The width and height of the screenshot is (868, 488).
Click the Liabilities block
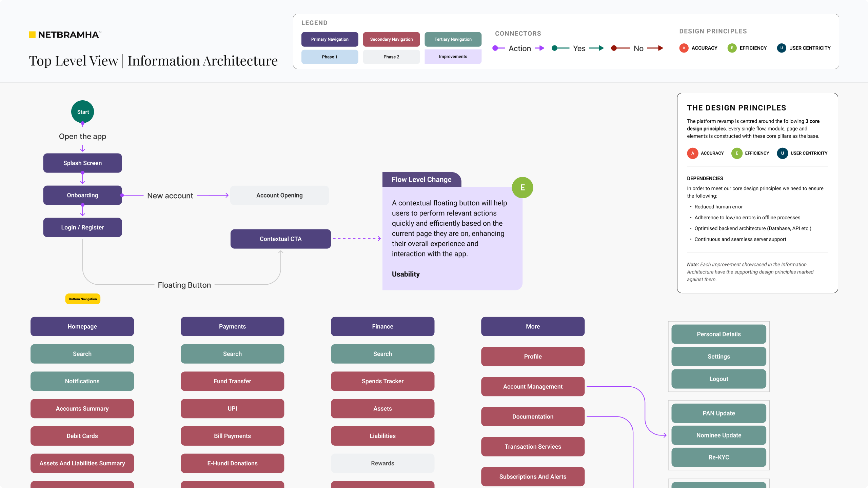click(x=382, y=436)
